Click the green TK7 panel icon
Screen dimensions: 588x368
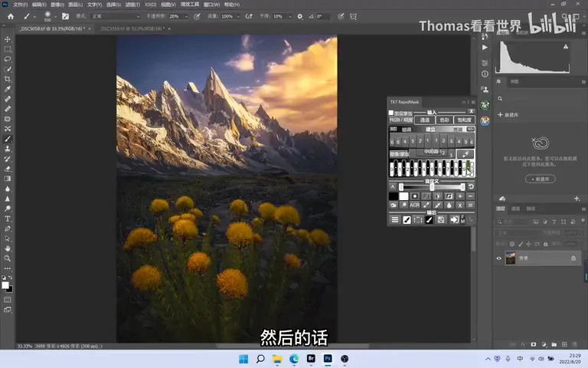[485, 106]
